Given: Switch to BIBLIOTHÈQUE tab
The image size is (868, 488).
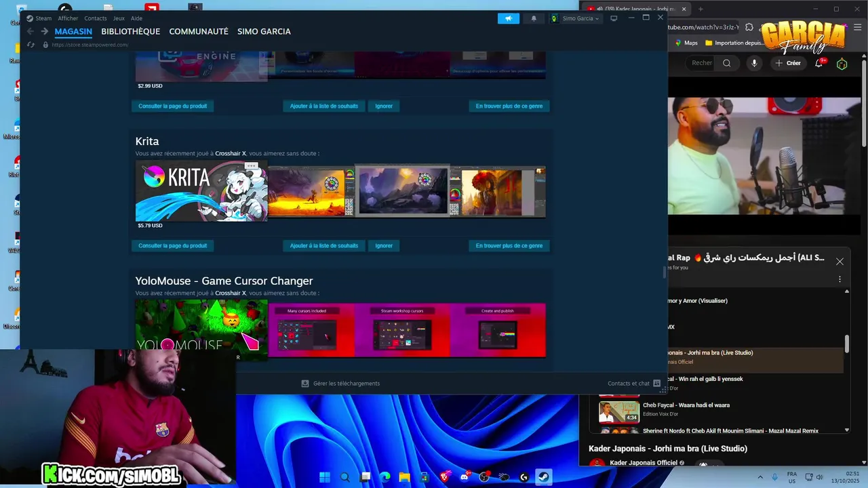Looking at the screenshot, I should [x=131, y=32].
